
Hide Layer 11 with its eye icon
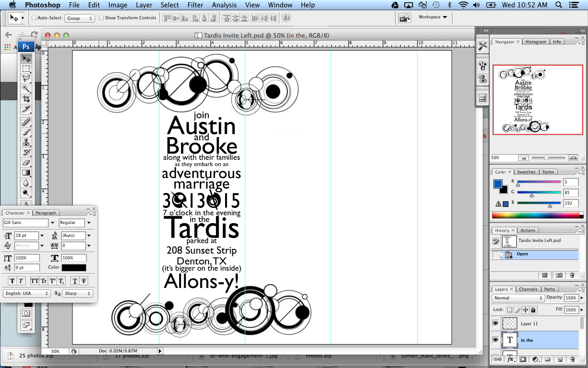click(x=495, y=323)
